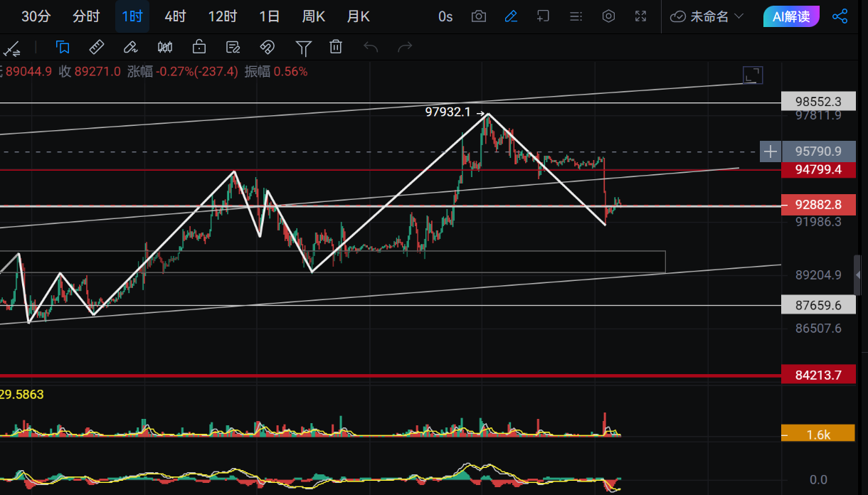Image resolution: width=868 pixels, height=495 pixels.
Task: Click the 95790.9 crosshair plus button
Action: (x=770, y=151)
